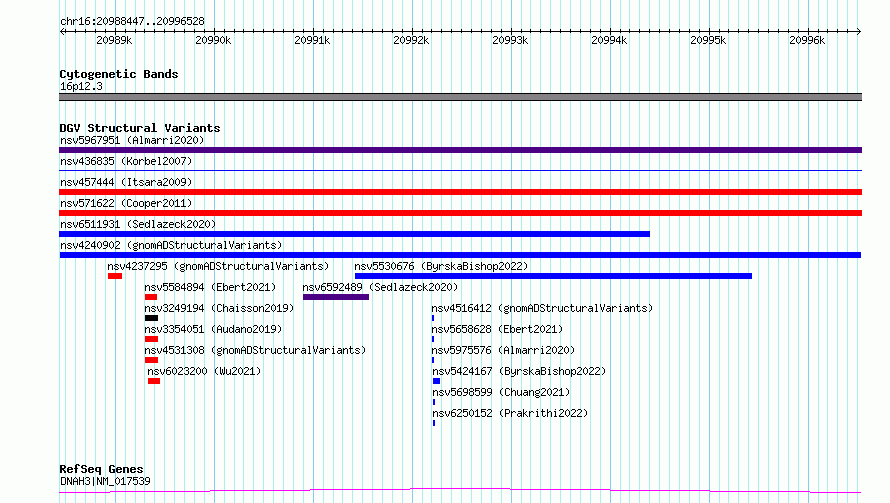Click the 20996k ruler tick label

click(x=807, y=40)
